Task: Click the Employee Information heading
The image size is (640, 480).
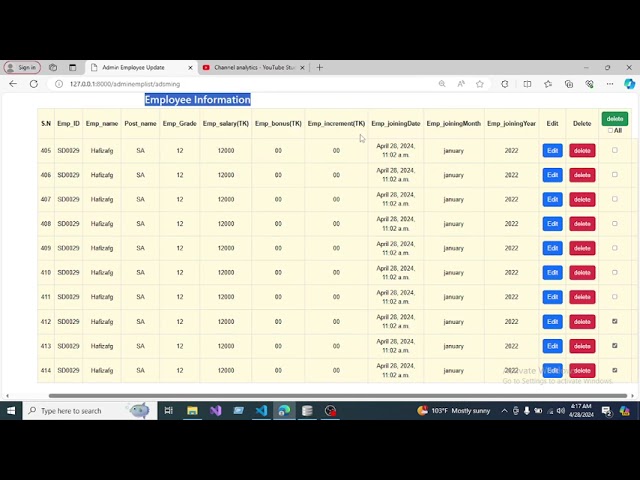Action: pos(198,100)
